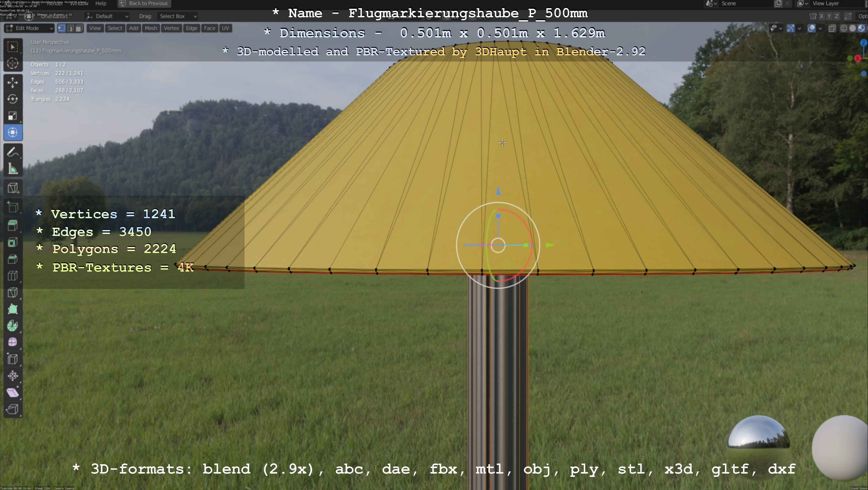Screen dimensions: 868x490
Task: Switch to solid shading
Action: tap(852, 28)
